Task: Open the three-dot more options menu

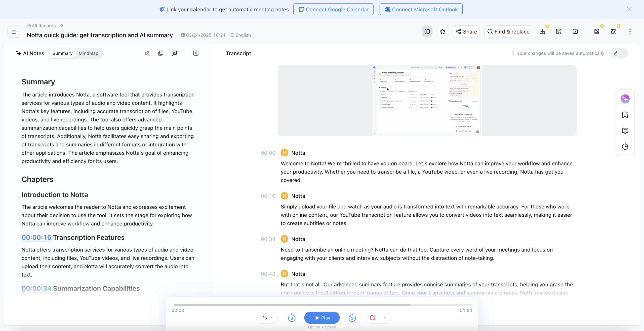Action: (x=630, y=31)
